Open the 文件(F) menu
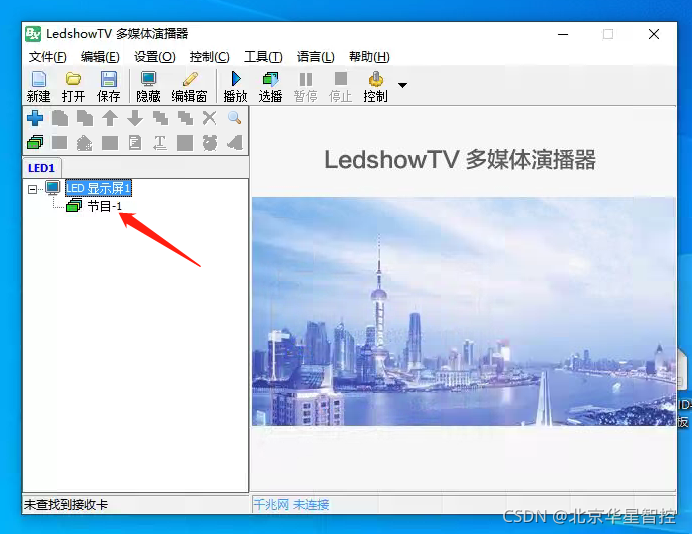 [x=48, y=57]
